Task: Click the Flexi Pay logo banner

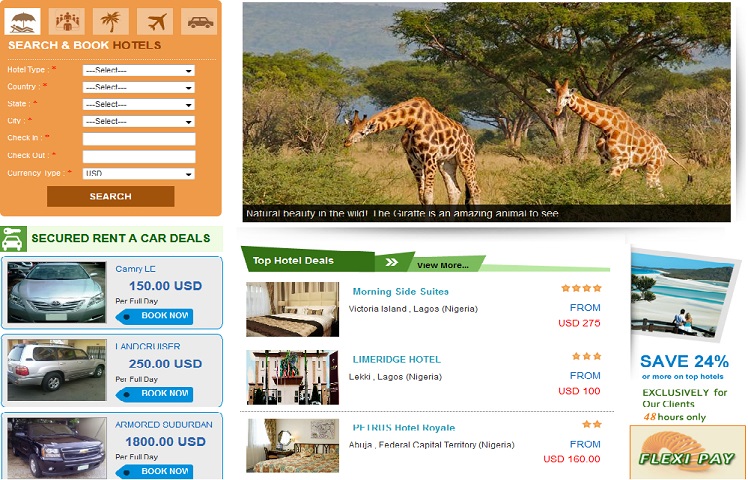Action: [x=687, y=452]
